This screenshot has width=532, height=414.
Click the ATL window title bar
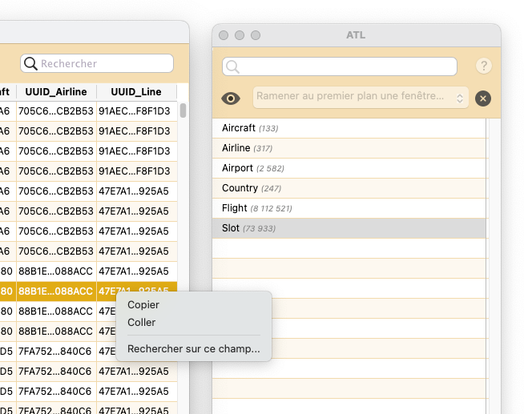357,35
